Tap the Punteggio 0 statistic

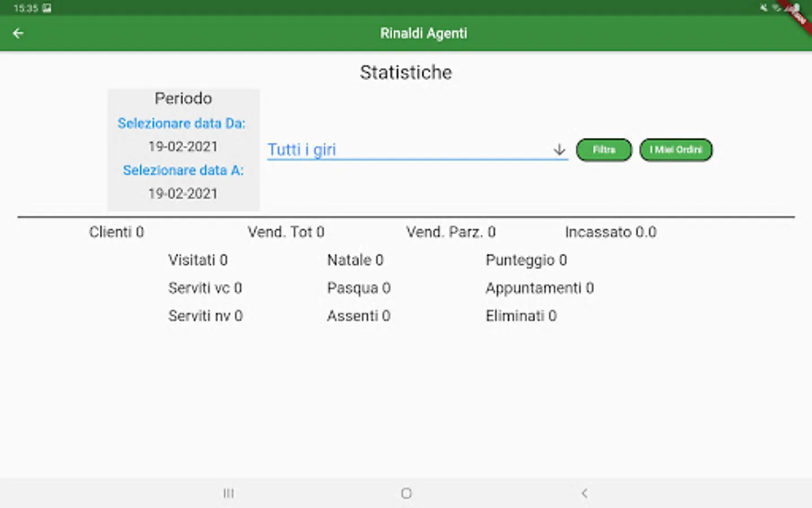pos(526,260)
